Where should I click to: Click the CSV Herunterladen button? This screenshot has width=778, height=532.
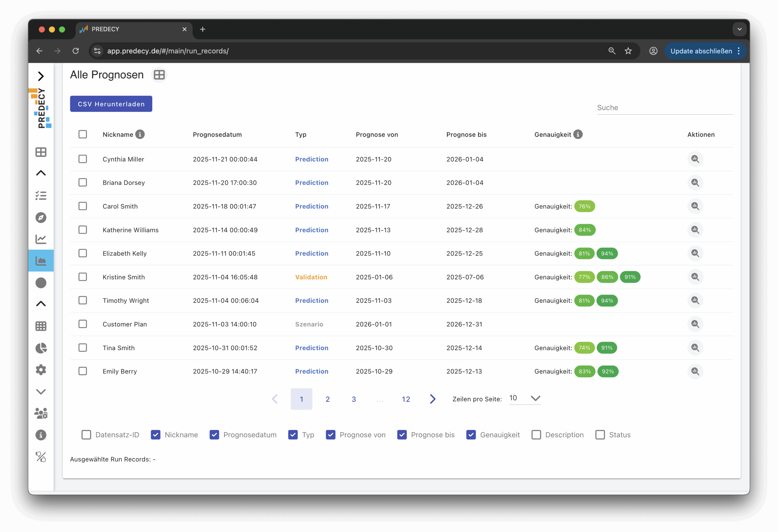pos(111,104)
